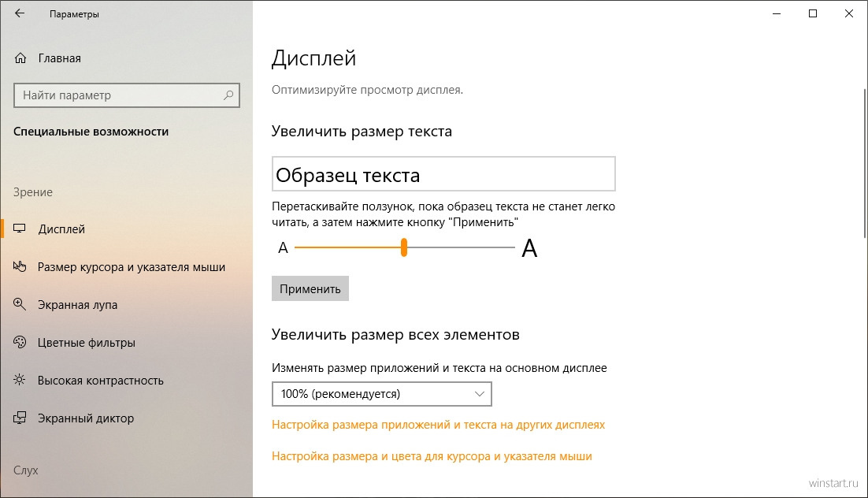The image size is (868, 498).
Task: Go back with the arrow icon
Action: 20,13
